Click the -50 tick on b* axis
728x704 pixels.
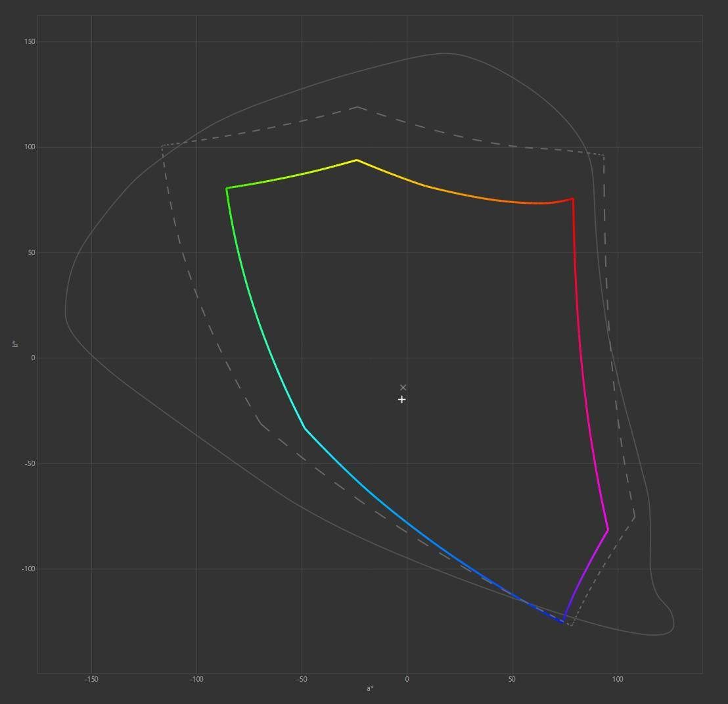click(30, 463)
